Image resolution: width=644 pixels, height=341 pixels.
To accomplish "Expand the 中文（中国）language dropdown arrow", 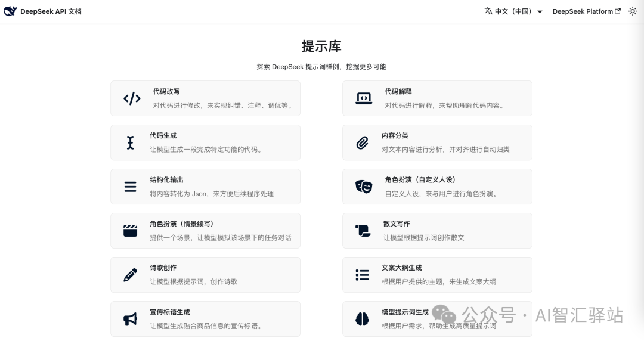I will click(540, 11).
